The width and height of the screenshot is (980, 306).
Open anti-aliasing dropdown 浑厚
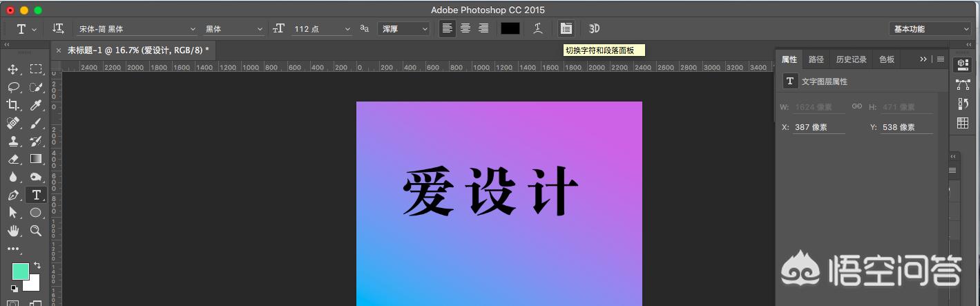coord(405,29)
